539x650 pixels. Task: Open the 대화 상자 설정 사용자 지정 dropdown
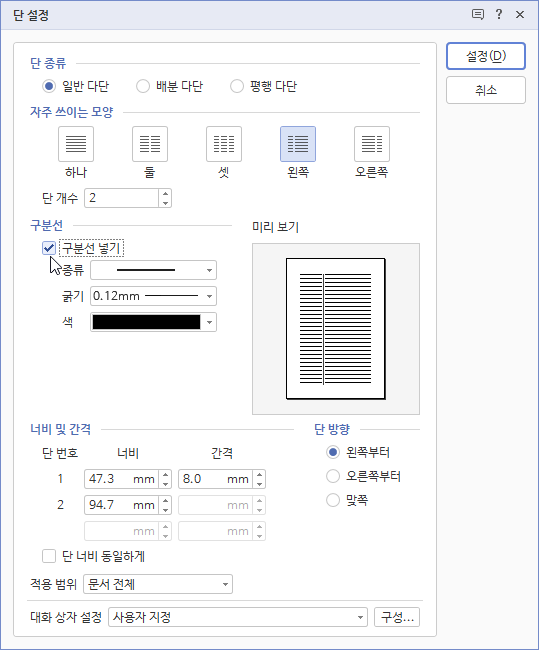pyautogui.click(x=238, y=617)
